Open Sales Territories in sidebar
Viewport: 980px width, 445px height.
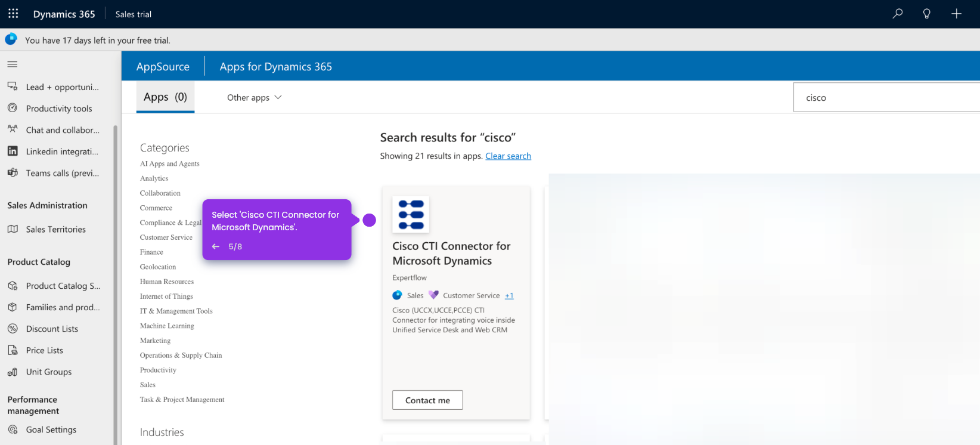click(56, 229)
